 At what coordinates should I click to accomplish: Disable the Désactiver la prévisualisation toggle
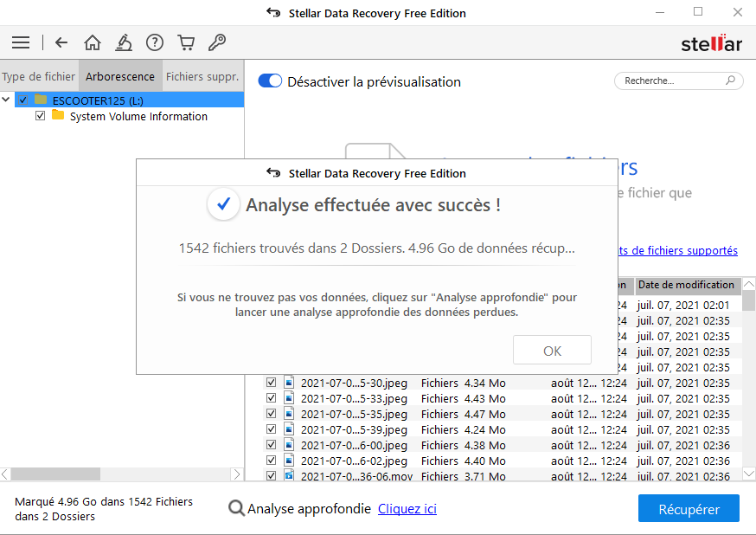click(270, 80)
